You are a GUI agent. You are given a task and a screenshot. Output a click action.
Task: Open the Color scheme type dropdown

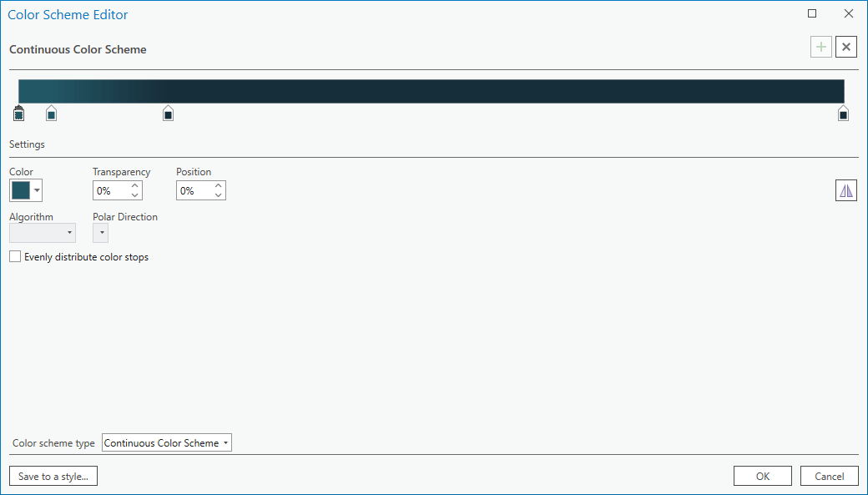point(167,442)
